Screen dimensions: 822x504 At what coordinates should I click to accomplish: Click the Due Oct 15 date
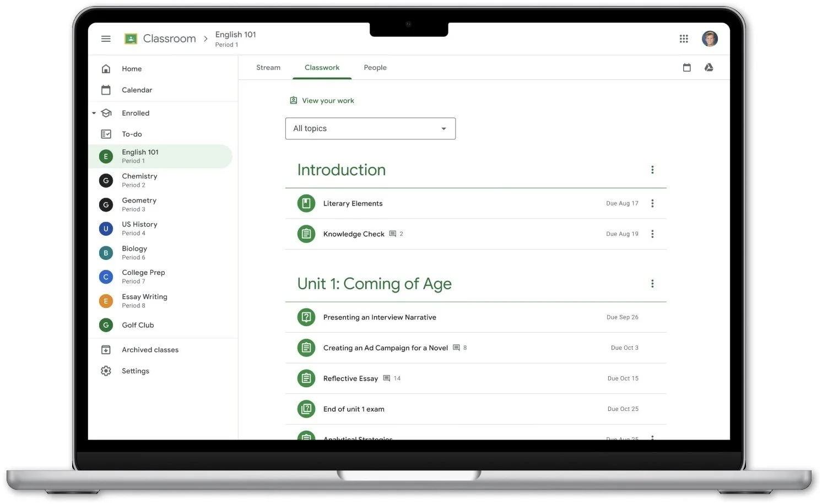(x=623, y=378)
